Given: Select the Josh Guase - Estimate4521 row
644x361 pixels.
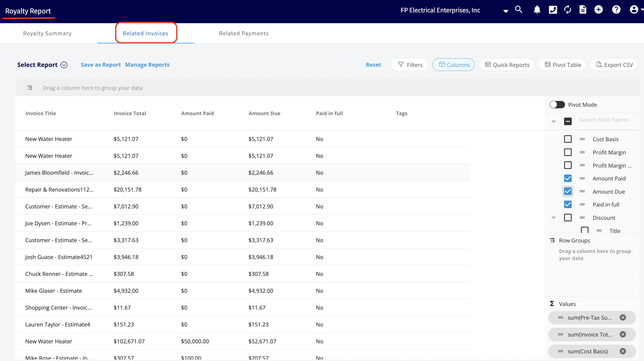Looking at the screenshot, I should click(x=243, y=257).
